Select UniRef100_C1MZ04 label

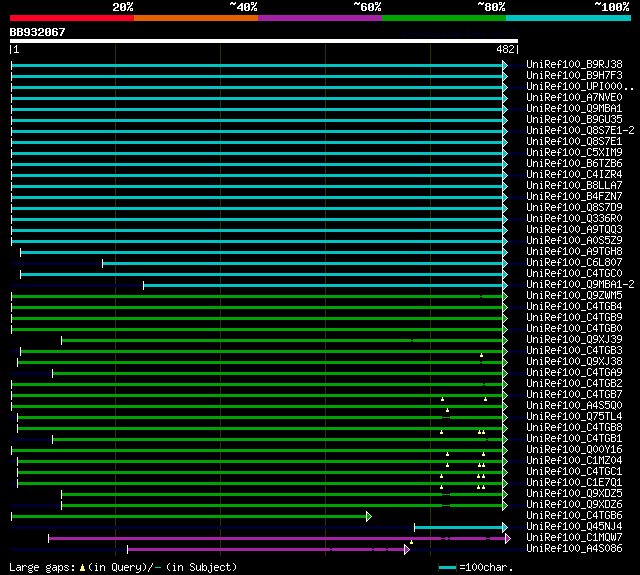(x=574, y=461)
